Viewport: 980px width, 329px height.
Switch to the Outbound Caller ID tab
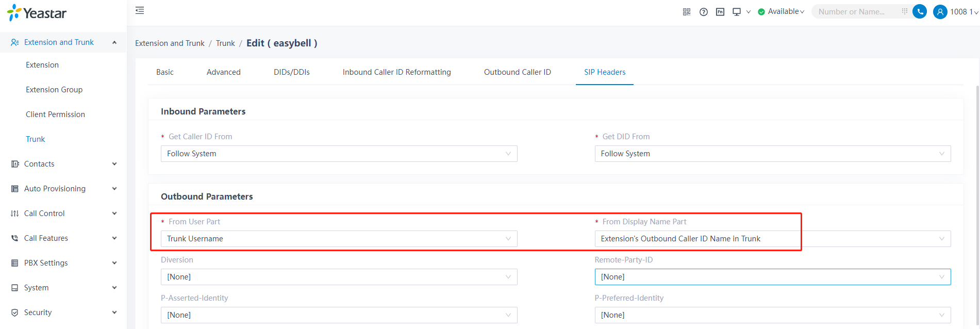point(518,72)
